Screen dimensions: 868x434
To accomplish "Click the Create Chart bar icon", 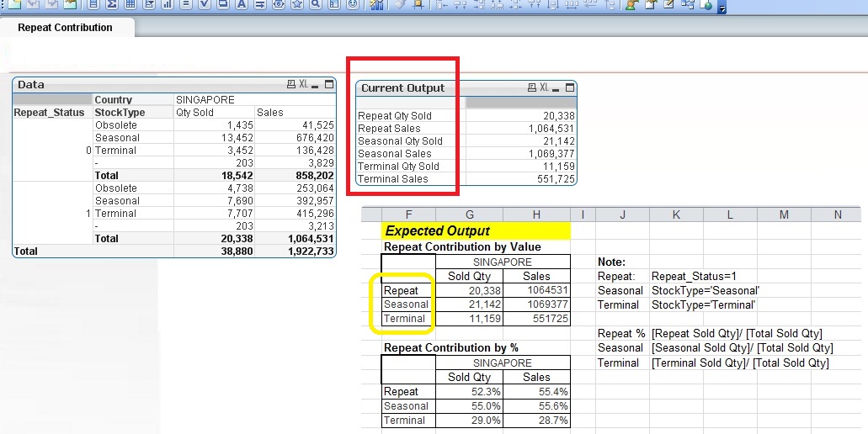I will point(168,4).
